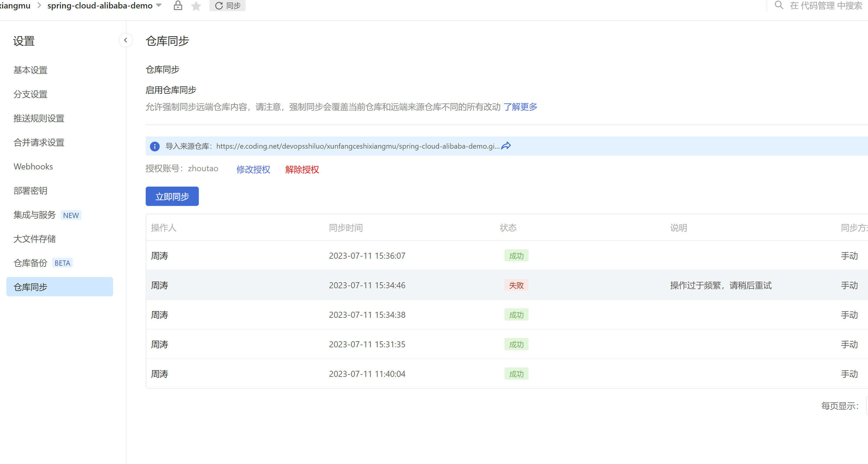Click the 授权账号：zhoutao text
The width and height of the screenshot is (868, 464).
coord(182,168)
